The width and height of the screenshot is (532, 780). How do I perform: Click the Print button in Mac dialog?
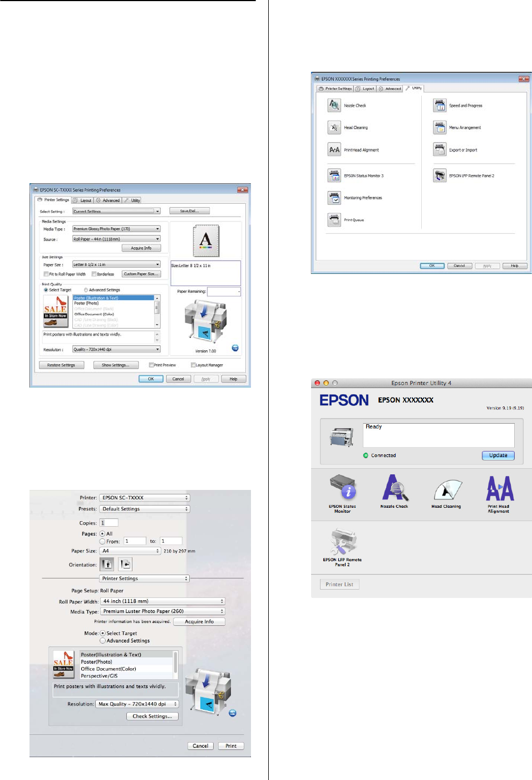pyautogui.click(x=231, y=746)
